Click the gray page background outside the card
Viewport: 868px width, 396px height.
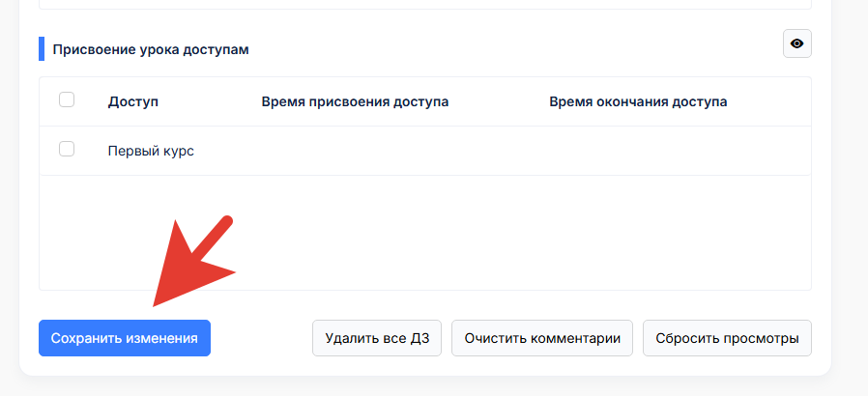coord(851,193)
